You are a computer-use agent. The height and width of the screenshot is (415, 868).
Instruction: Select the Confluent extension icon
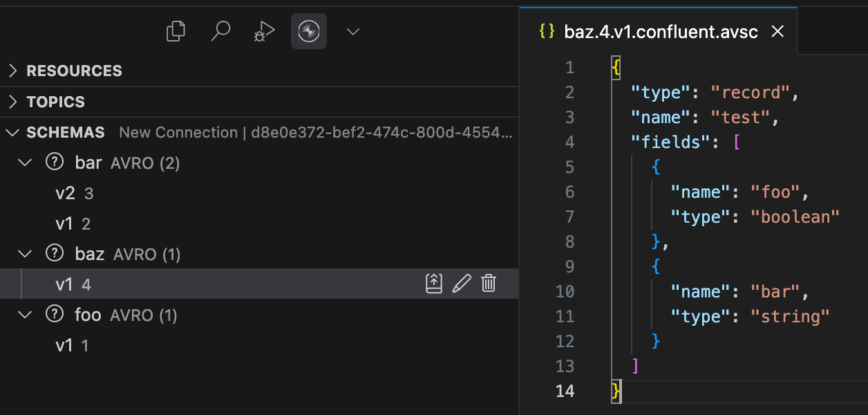[309, 31]
